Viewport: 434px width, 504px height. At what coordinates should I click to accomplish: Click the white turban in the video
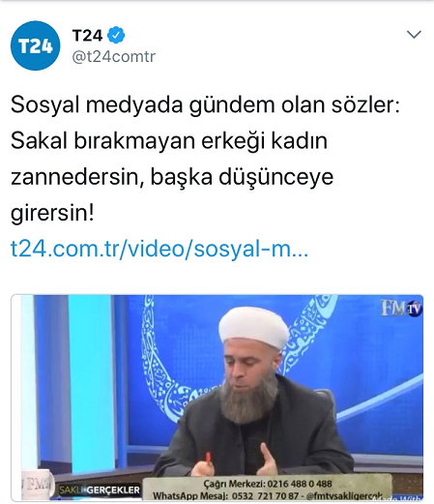[253, 328]
